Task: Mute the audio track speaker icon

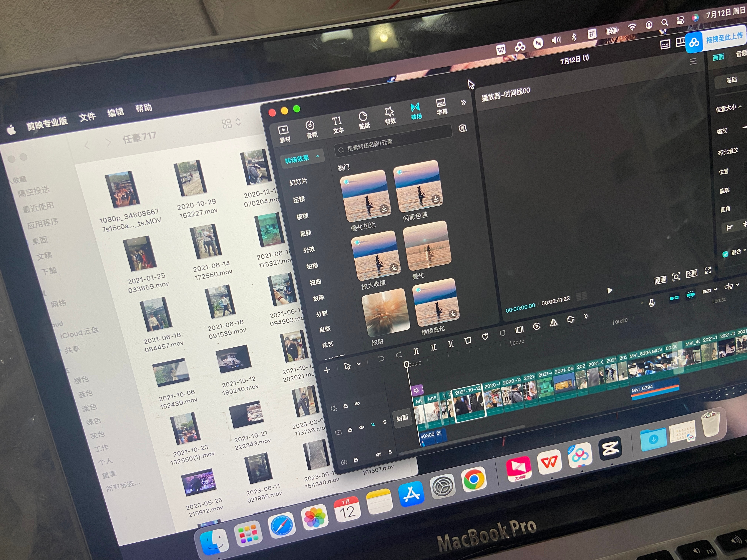Action: point(379,454)
